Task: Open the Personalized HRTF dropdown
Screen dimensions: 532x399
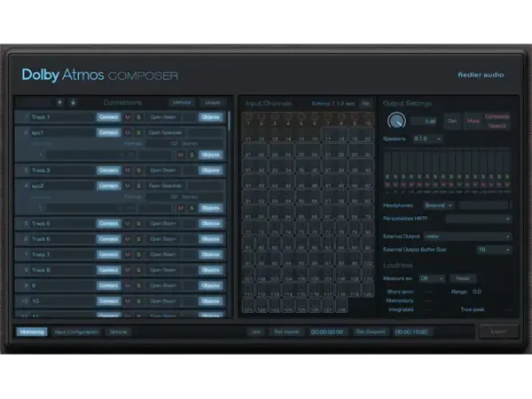Action: [x=478, y=219]
